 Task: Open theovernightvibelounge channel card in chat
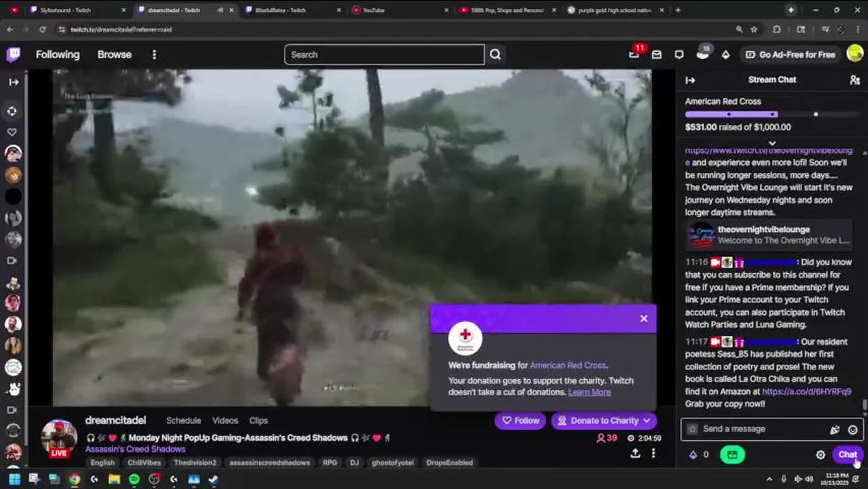point(767,235)
